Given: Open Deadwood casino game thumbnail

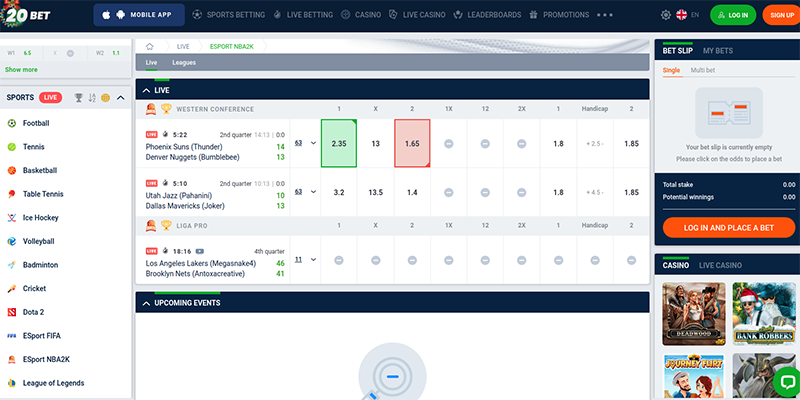Looking at the screenshot, I should (694, 314).
